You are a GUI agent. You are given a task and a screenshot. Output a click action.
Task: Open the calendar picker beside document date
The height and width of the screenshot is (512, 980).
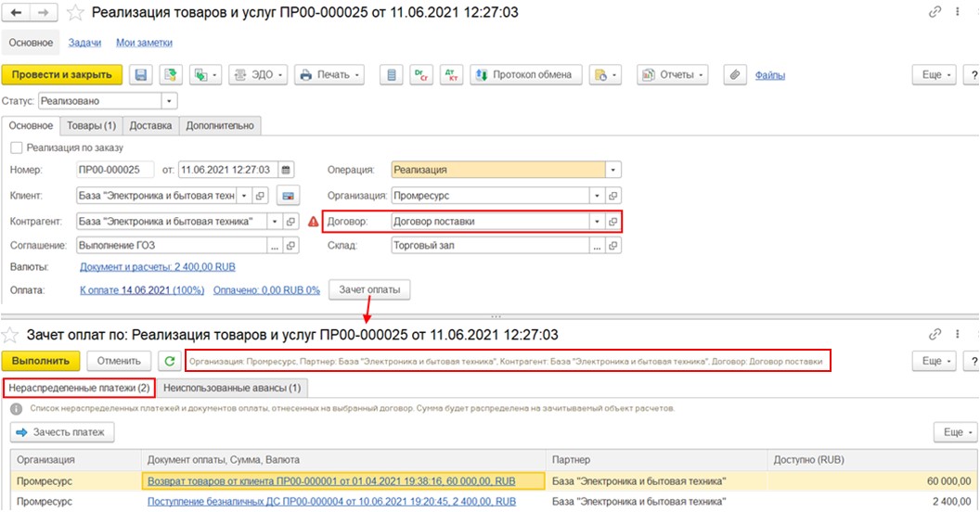(x=286, y=170)
